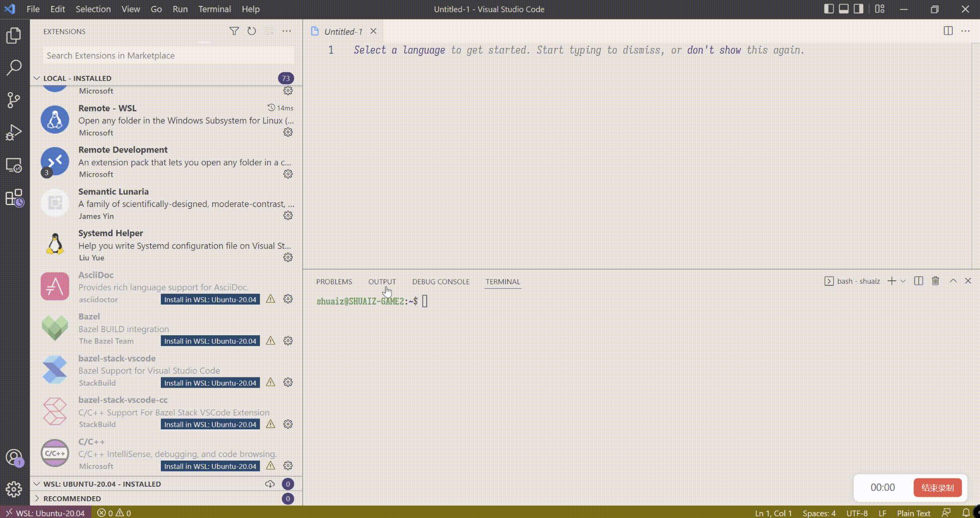Toggle Primary Side Bar layout button

pos(829,9)
